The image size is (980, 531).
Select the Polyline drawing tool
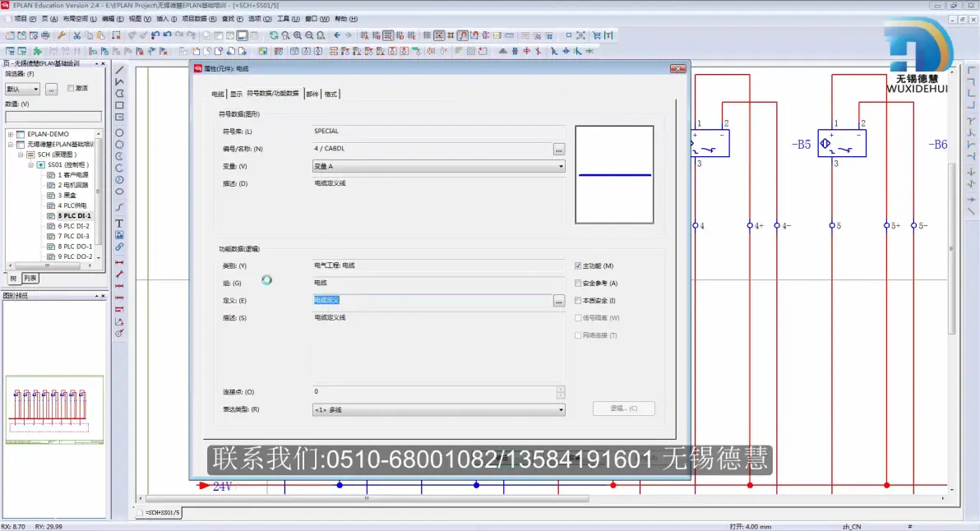coord(119,82)
